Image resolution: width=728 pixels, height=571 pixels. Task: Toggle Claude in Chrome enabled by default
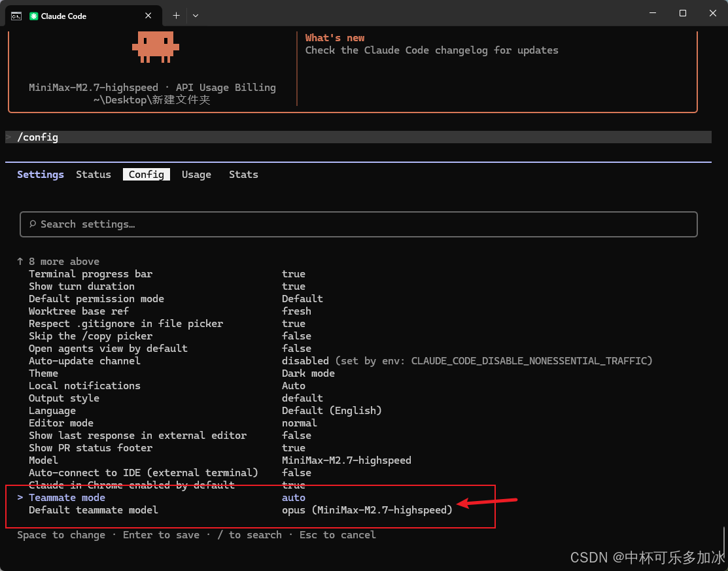pyautogui.click(x=167, y=485)
